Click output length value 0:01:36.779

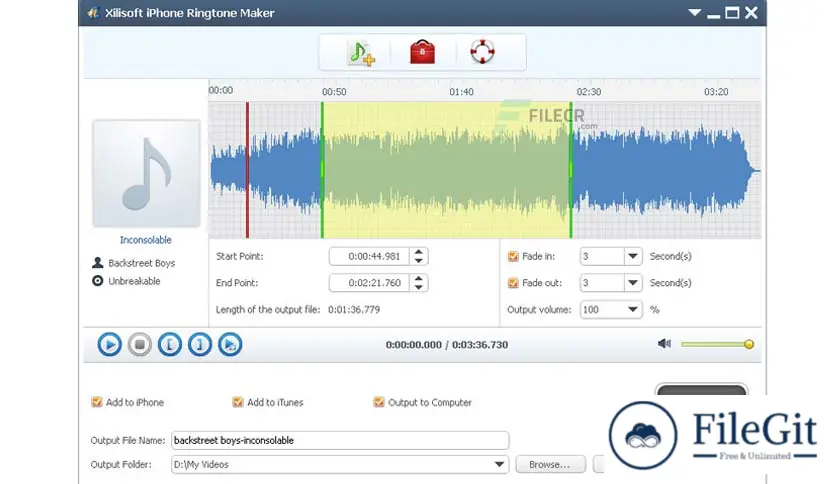pos(354,310)
